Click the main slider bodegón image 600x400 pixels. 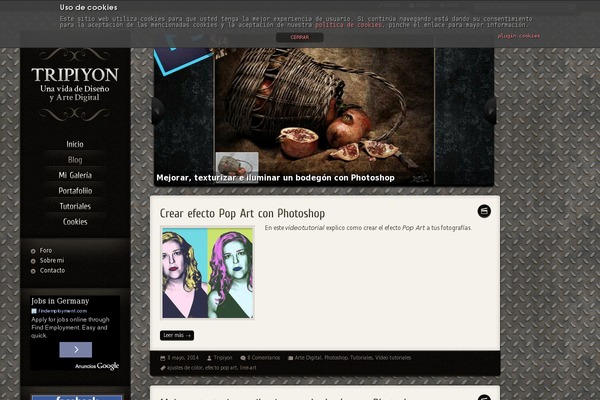click(x=324, y=117)
